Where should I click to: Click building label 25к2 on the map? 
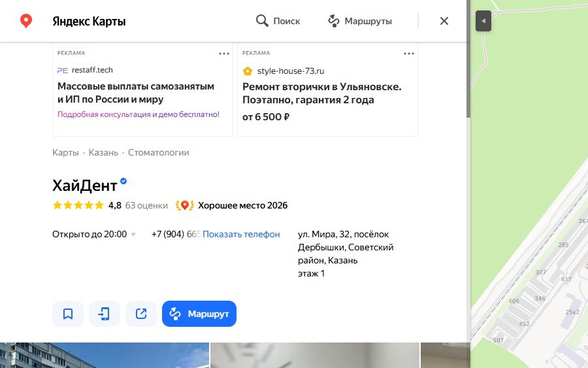(572, 312)
